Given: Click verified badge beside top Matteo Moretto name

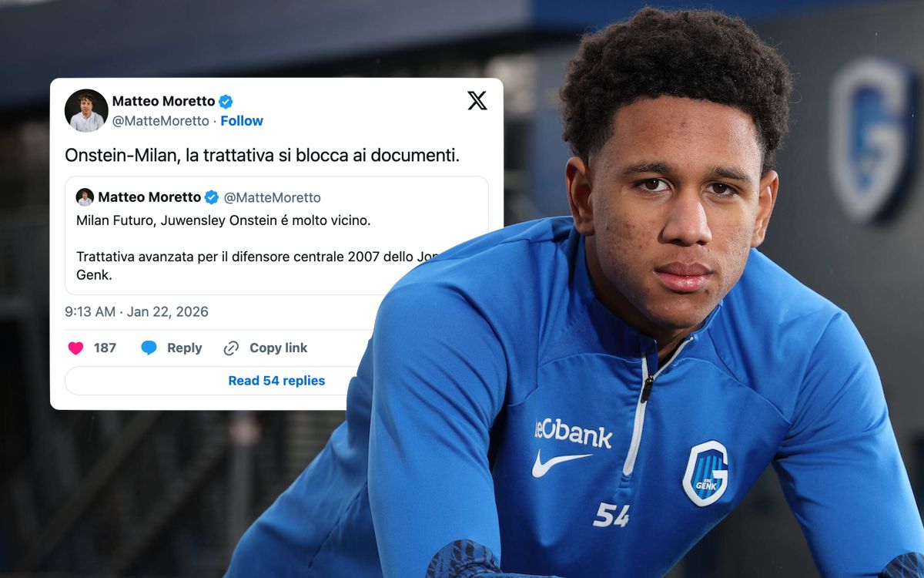Looking at the screenshot, I should coord(226,101).
